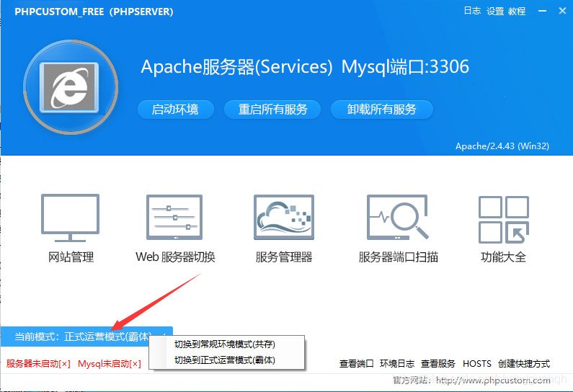The height and width of the screenshot is (392, 573).
Task: Click the Mysql未启动[×] status text
Action: 110,363
